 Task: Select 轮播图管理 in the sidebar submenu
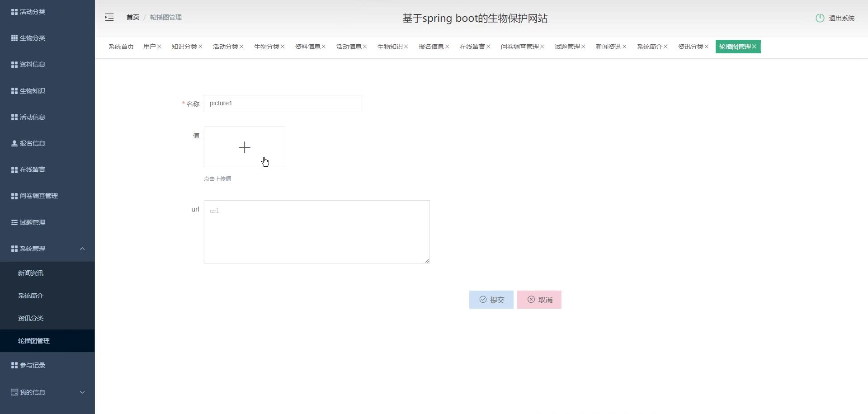point(47,341)
